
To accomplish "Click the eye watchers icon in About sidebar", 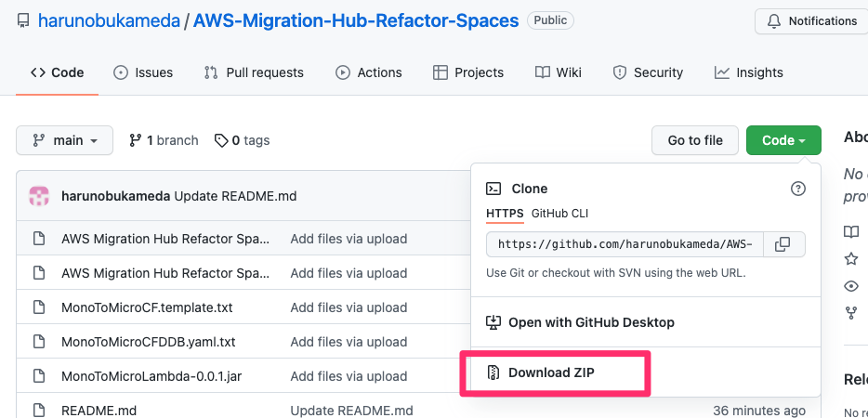I will pyautogui.click(x=851, y=286).
